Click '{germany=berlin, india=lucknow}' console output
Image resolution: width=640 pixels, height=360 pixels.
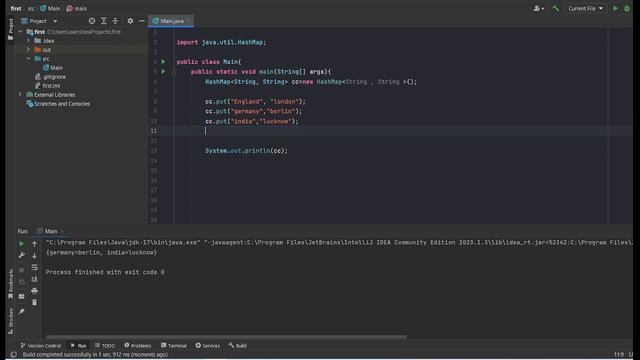(x=102, y=252)
